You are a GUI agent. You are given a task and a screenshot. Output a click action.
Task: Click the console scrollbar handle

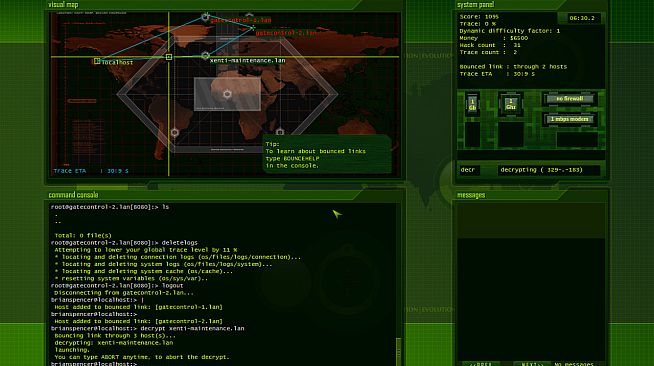(398, 351)
